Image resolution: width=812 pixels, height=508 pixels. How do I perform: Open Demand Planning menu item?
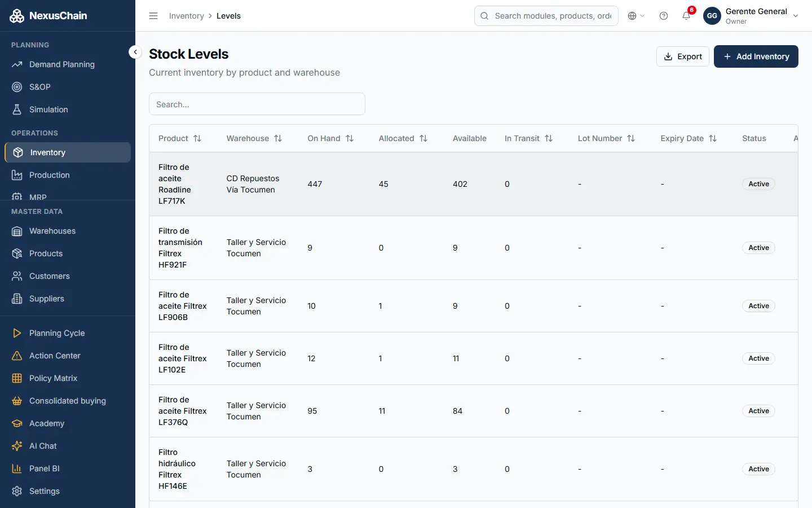[x=68, y=64]
